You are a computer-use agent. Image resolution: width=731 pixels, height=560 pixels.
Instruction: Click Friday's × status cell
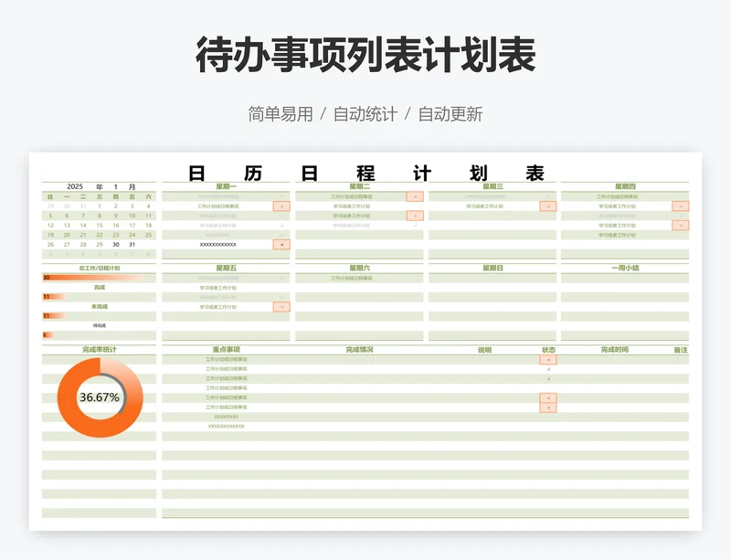281,307
